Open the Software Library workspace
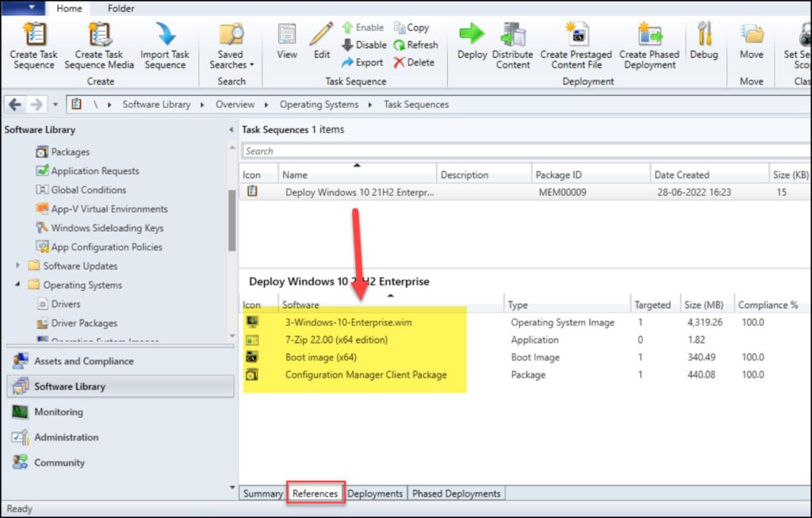 coord(120,386)
